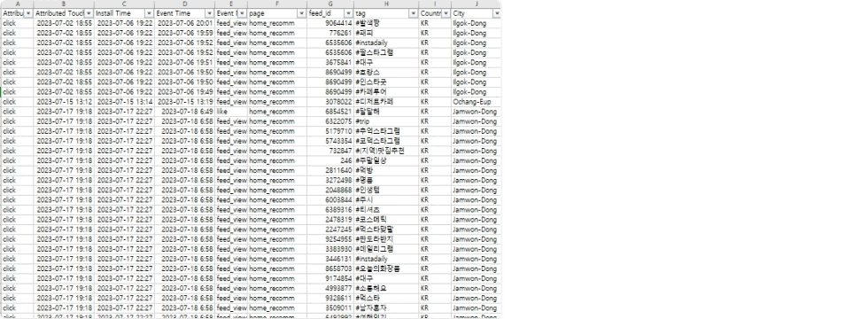Select column J by its letter header

point(476,4)
